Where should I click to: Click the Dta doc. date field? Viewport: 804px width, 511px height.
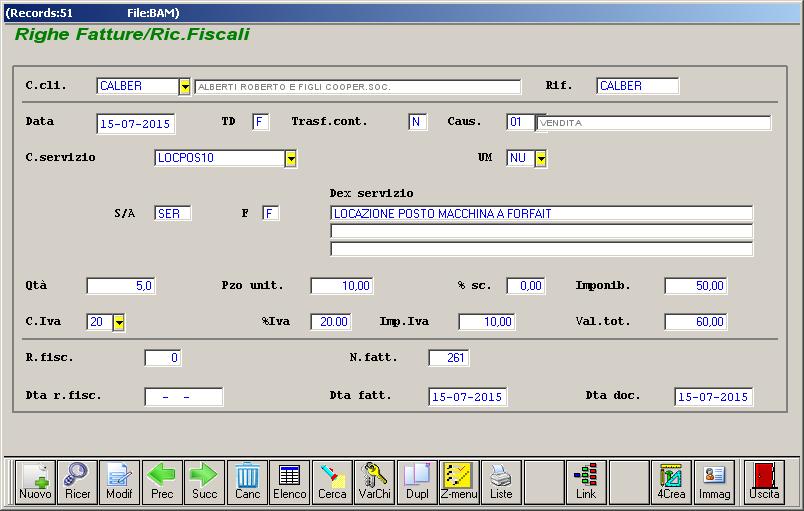714,397
